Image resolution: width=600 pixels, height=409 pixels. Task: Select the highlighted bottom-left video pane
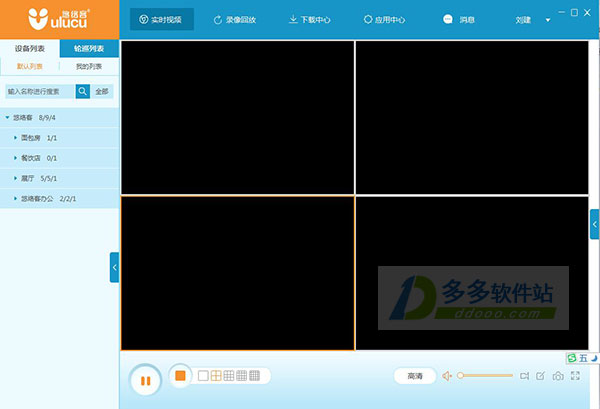pos(238,273)
